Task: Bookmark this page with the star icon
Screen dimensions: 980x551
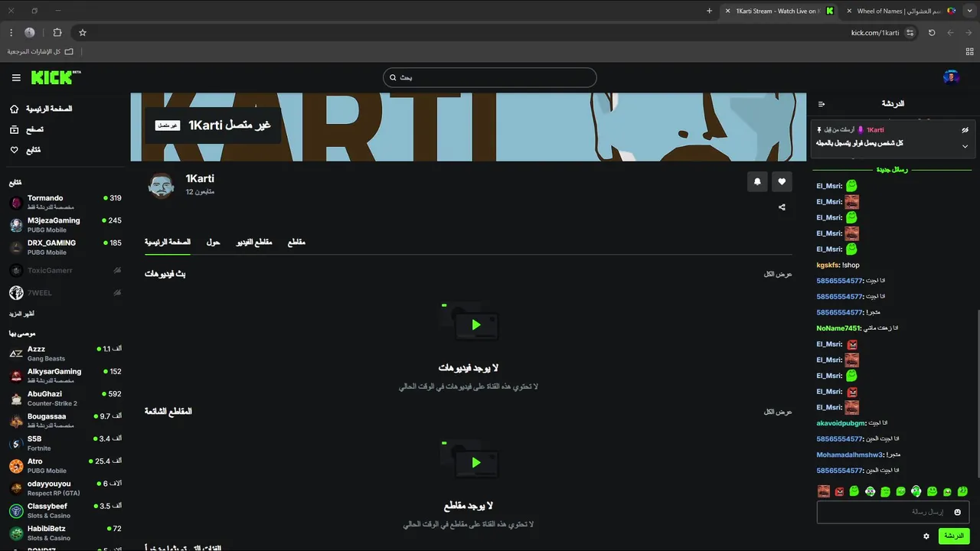Action: point(83,33)
